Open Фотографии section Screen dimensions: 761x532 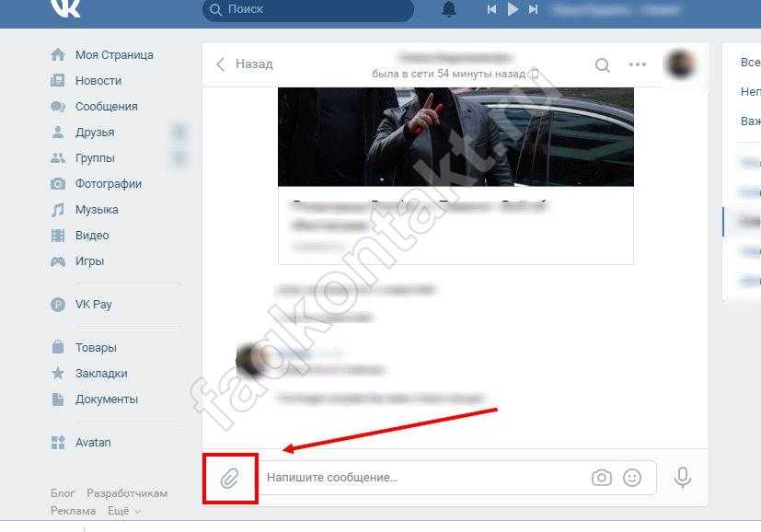109,183
